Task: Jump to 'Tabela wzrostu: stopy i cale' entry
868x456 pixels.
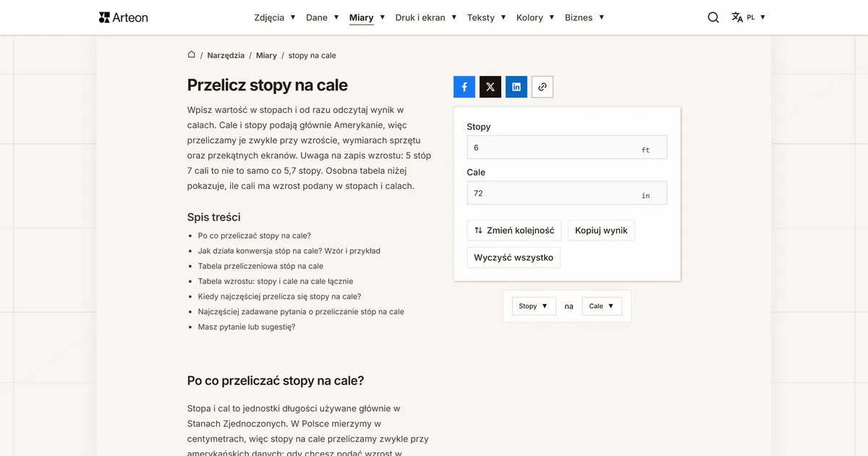Action: 276,282
